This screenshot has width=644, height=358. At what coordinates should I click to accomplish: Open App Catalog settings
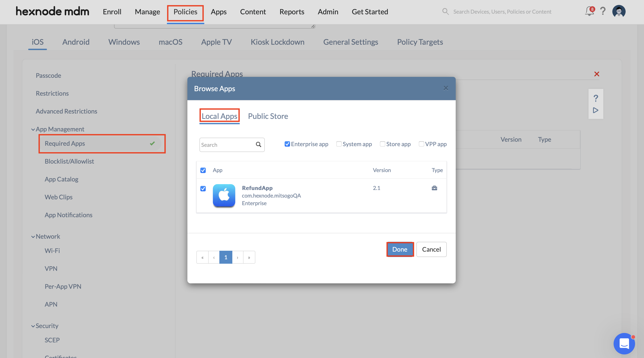(61, 179)
